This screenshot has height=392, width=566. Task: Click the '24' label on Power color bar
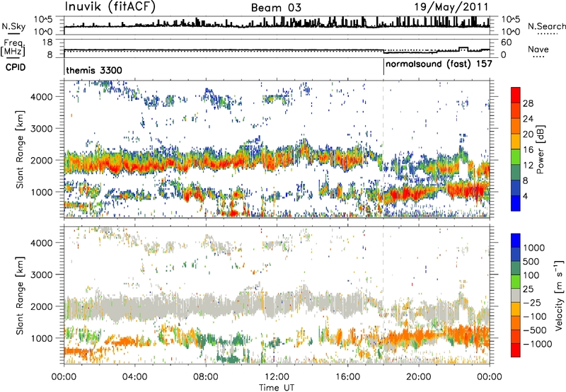[x=528, y=119]
